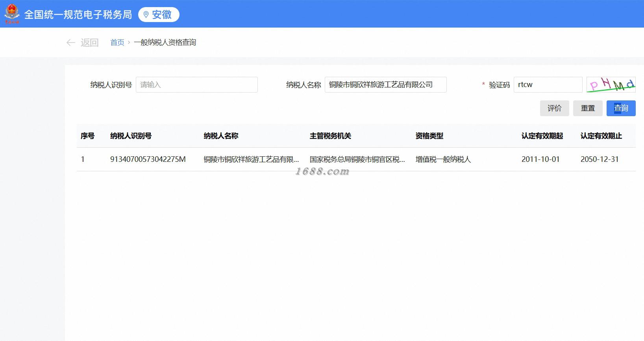Open the 首页 breadcrumb link
This screenshot has width=644, height=341.
pyautogui.click(x=117, y=43)
